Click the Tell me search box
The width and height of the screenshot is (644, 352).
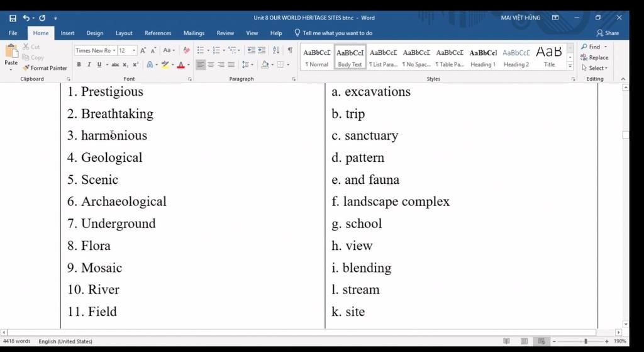(x=333, y=33)
